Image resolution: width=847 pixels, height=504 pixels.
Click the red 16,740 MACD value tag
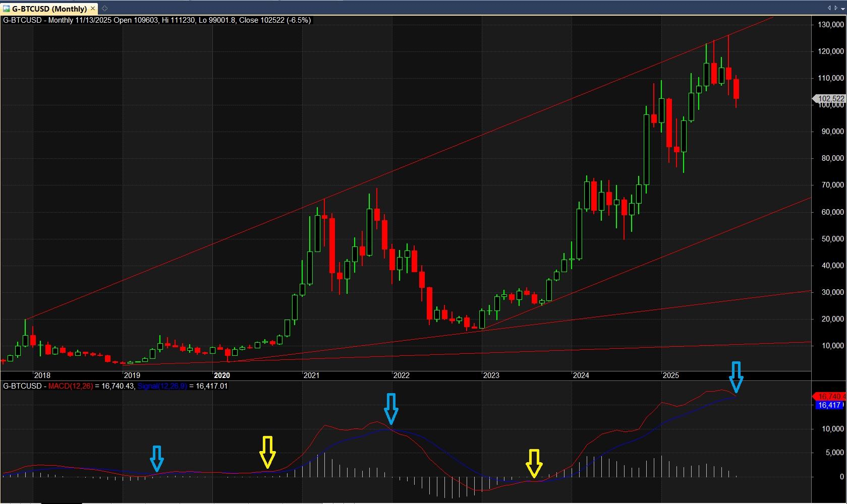830,397
